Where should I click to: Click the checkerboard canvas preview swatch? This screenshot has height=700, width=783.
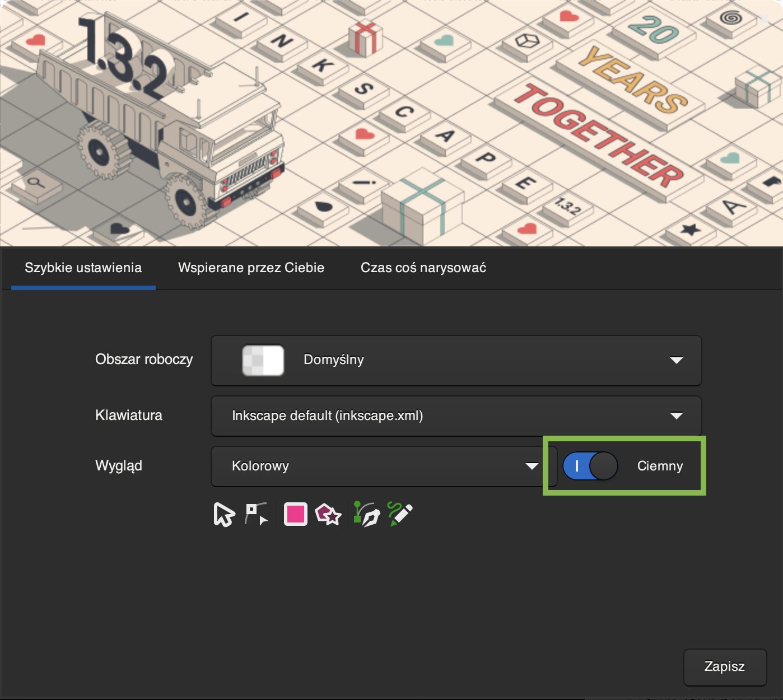coord(263,360)
